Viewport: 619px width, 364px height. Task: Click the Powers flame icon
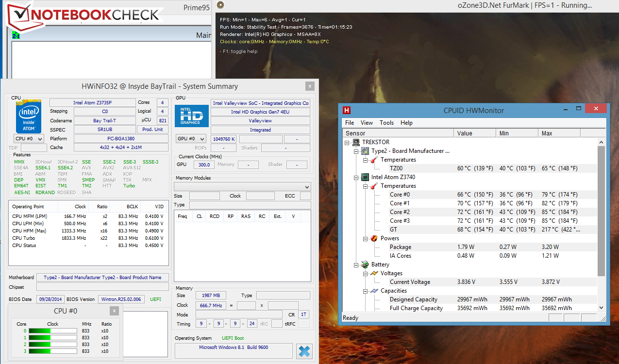click(374, 238)
